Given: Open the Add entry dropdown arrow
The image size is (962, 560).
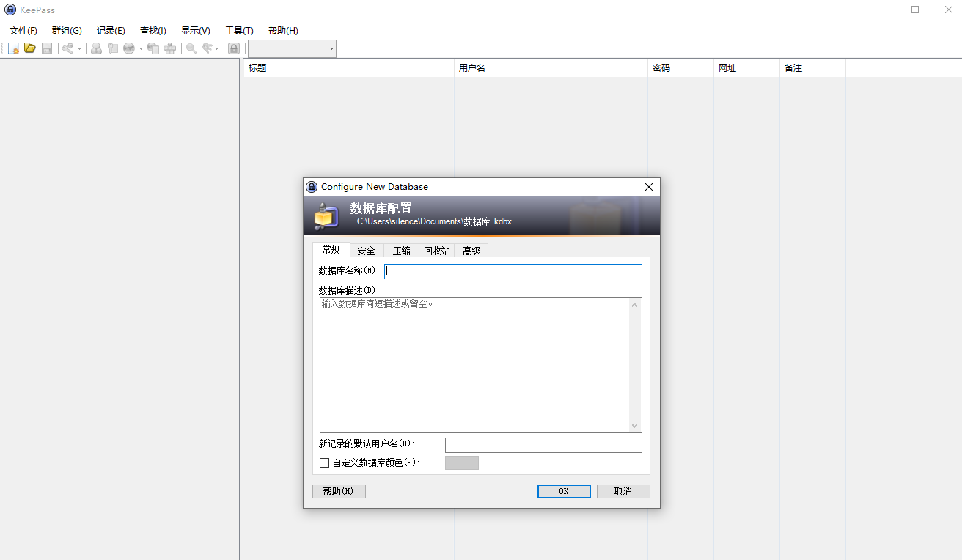Looking at the screenshot, I should 79,48.
